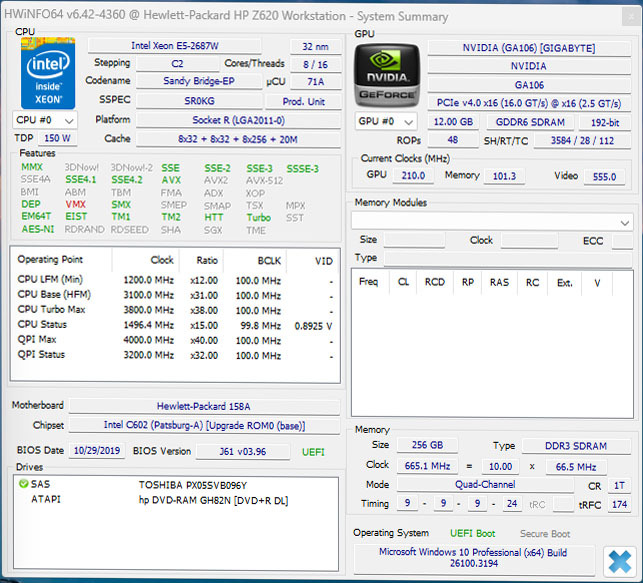Click the Intel C602 (Patsburg-A) chipset field
Image resolution: width=643 pixels, height=583 pixels.
(x=204, y=426)
